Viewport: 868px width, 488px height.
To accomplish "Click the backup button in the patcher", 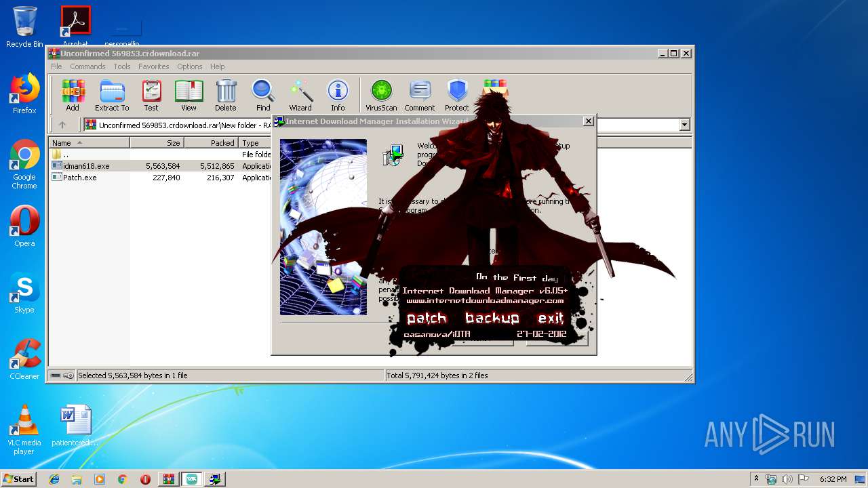I will (x=492, y=318).
